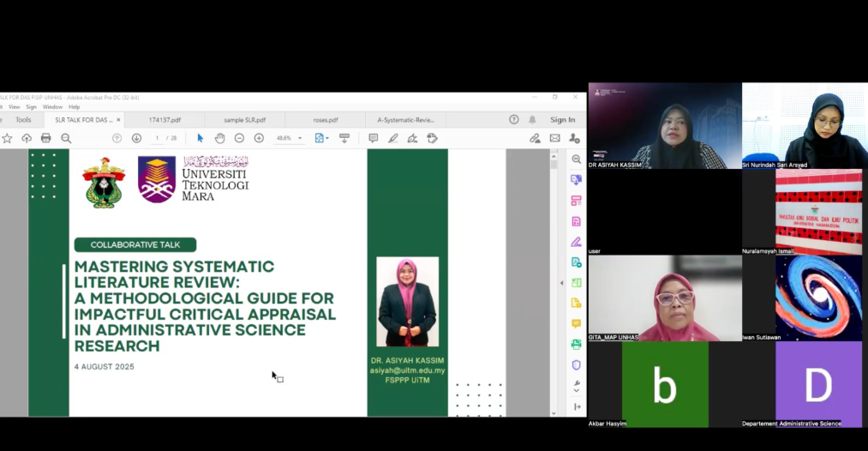Image resolution: width=868 pixels, height=451 pixels.
Task: Click the zoom out minus button
Action: pyautogui.click(x=239, y=138)
